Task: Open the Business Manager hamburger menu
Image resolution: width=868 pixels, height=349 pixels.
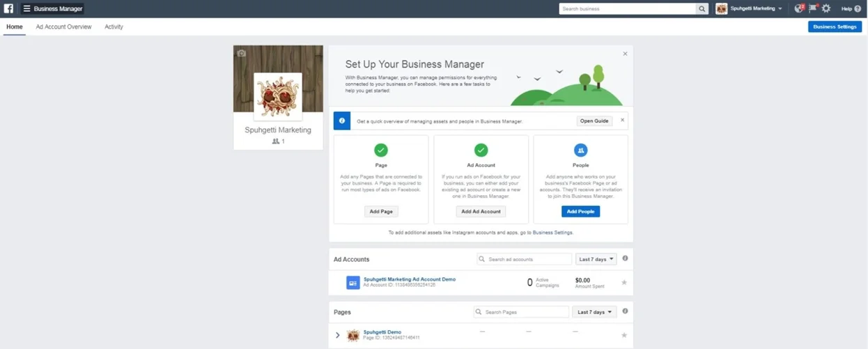Action: coord(26,8)
